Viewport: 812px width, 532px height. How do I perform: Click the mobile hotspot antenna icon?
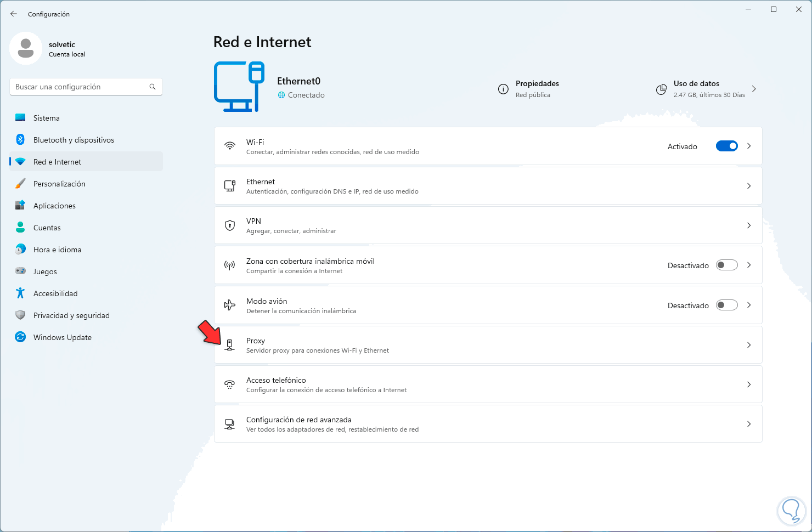[x=230, y=265]
